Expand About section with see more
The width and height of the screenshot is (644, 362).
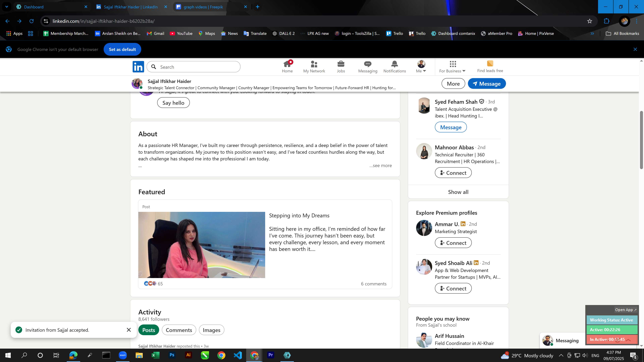[381, 166]
